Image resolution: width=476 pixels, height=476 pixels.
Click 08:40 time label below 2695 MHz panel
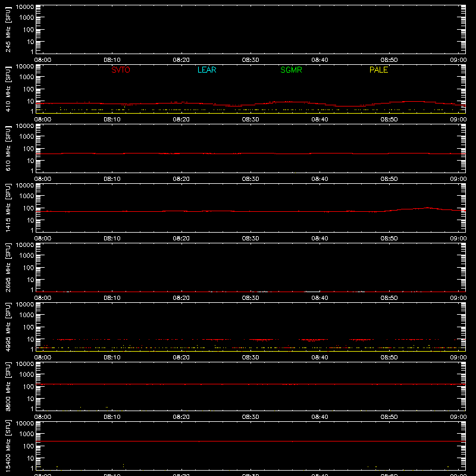click(320, 298)
